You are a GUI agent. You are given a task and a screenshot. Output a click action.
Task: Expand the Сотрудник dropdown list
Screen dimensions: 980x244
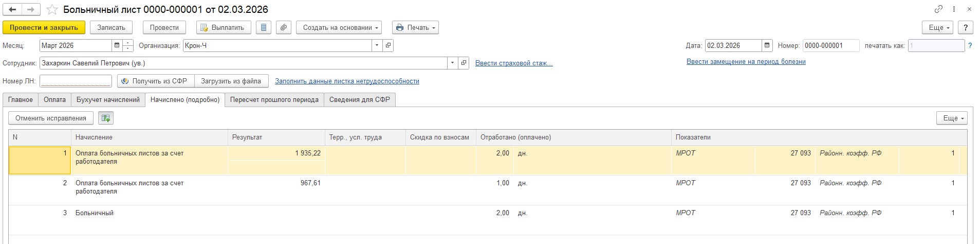(453, 63)
